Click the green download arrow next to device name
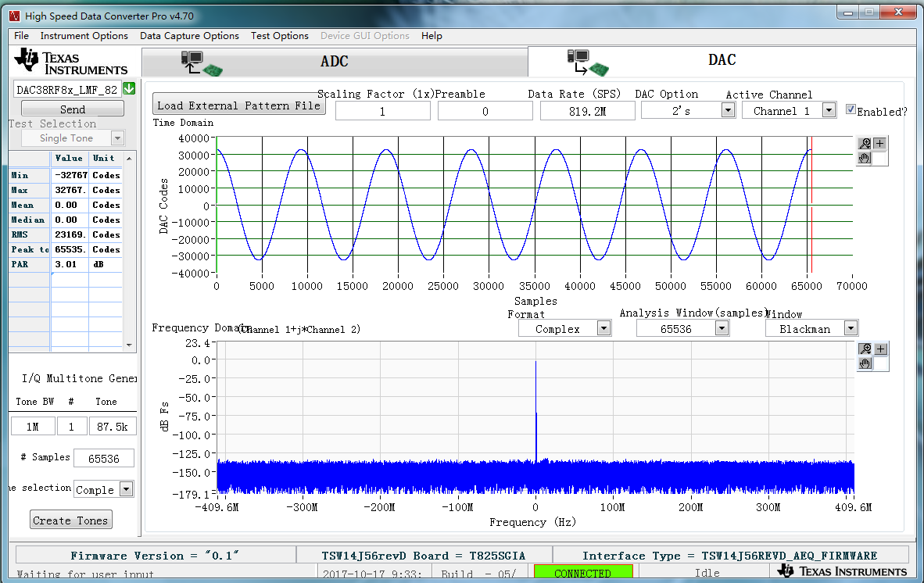The width and height of the screenshot is (924, 583). (129, 89)
